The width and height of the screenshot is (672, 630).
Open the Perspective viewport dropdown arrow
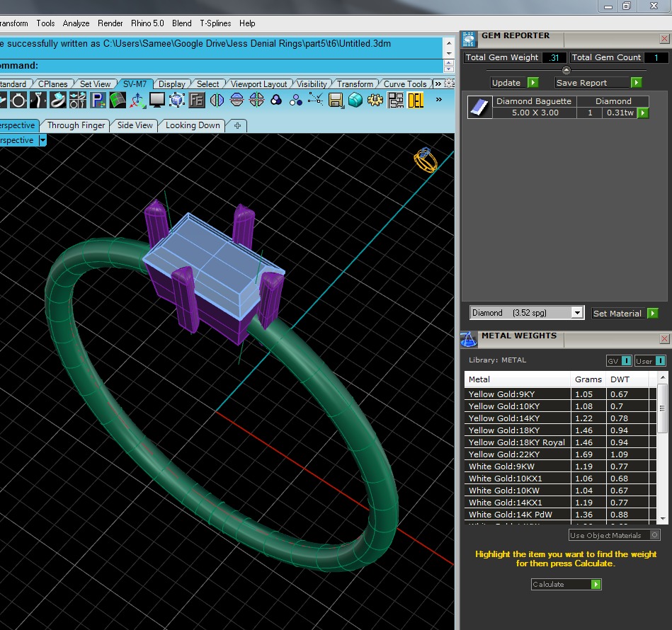pyautogui.click(x=42, y=140)
